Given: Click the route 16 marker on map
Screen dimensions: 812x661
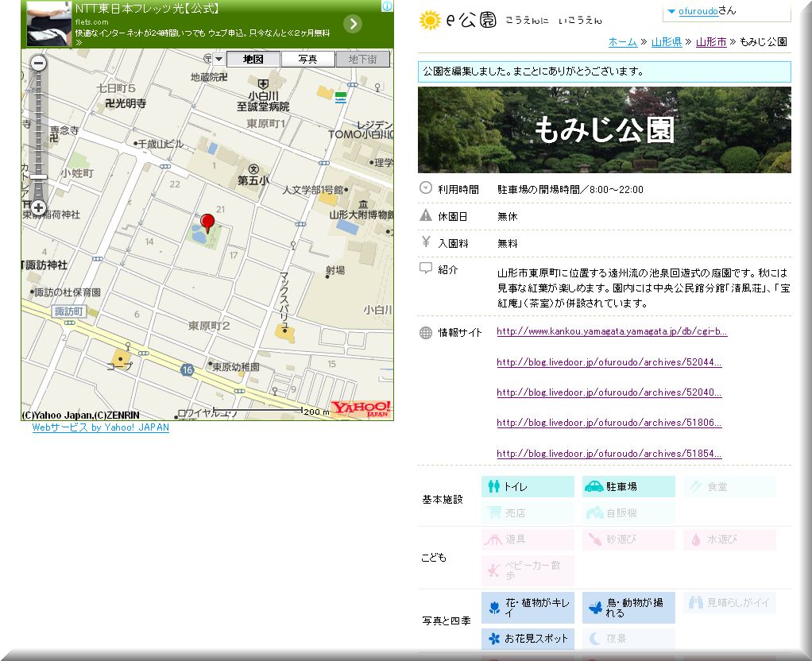Looking at the screenshot, I should pos(188,370).
